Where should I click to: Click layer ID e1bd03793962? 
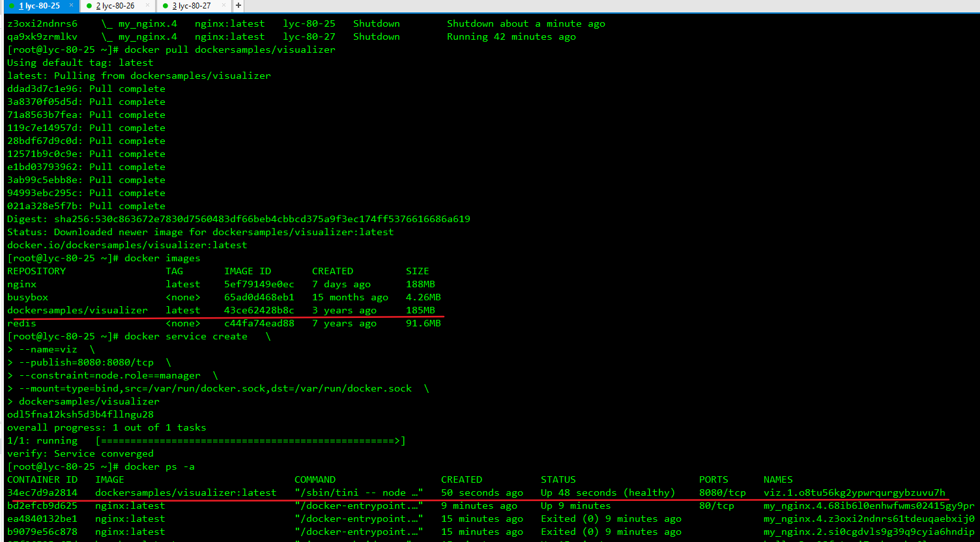tap(42, 167)
